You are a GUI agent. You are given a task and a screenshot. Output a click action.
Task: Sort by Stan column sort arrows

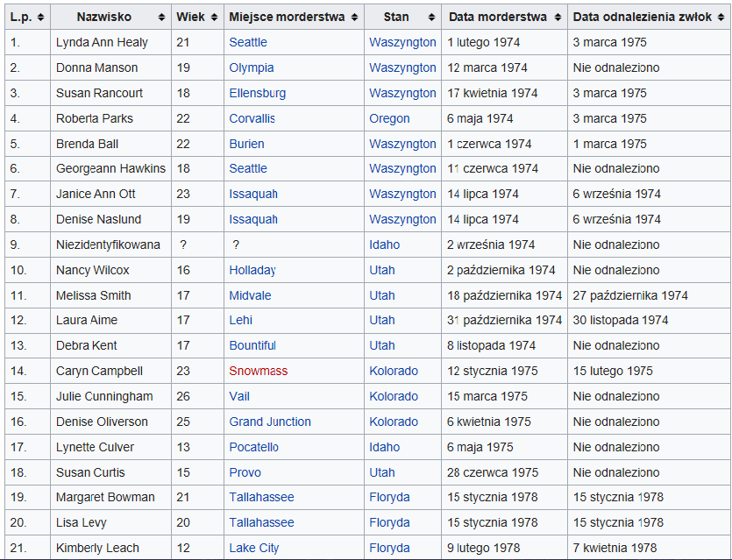(432, 18)
